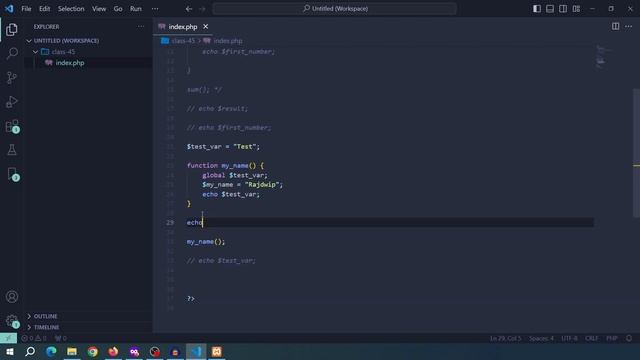Show more menu items via the ellipsis
This screenshot has width=640, height=360.
155,9
